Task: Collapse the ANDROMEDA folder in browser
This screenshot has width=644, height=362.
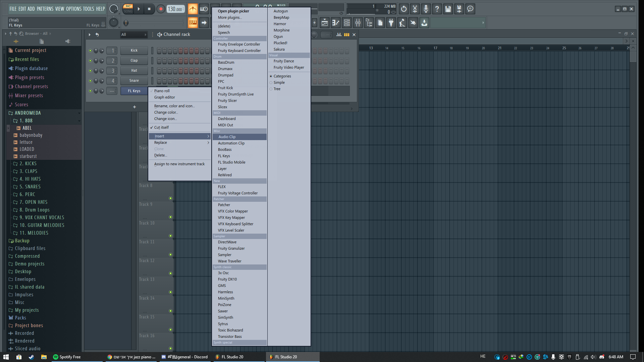Action: [79, 113]
